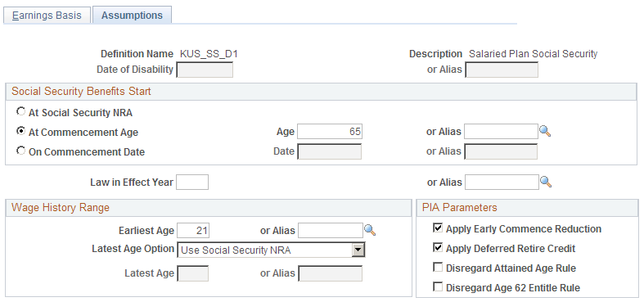Click the Earliest Age field showing 21
This screenshot has height=302, width=644.
(193, 231)
